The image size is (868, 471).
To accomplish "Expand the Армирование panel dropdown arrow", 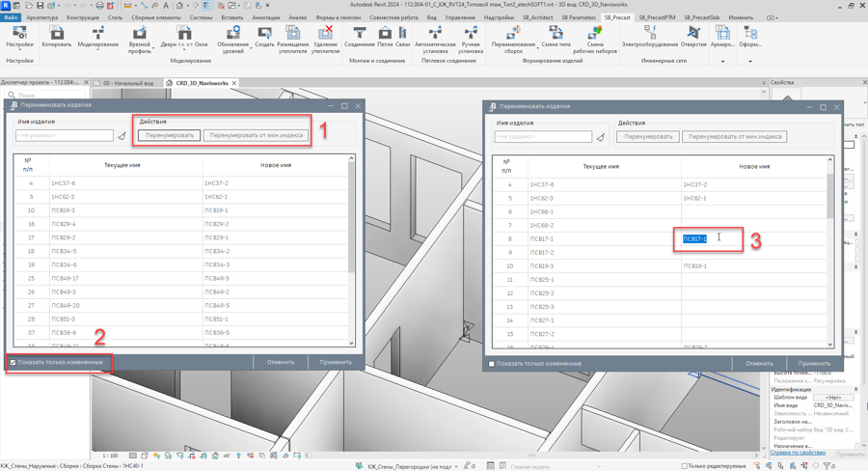I will [722, 61].
